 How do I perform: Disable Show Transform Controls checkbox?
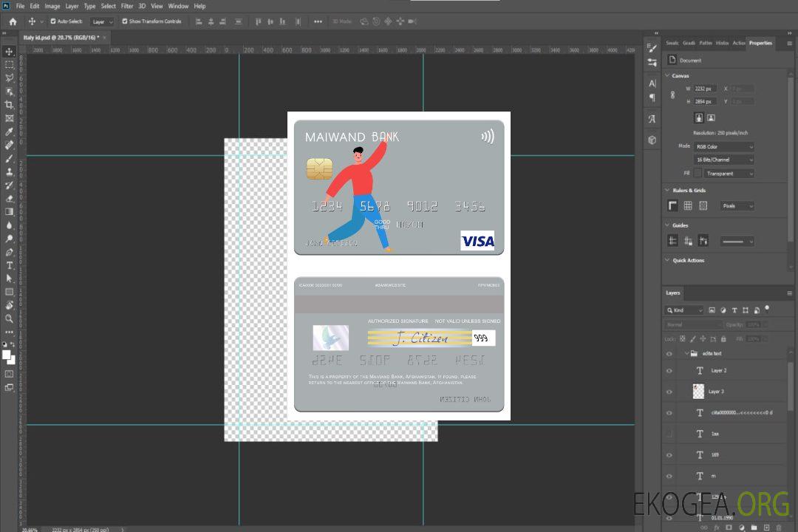pyautogui.click(x=125, y=21)
